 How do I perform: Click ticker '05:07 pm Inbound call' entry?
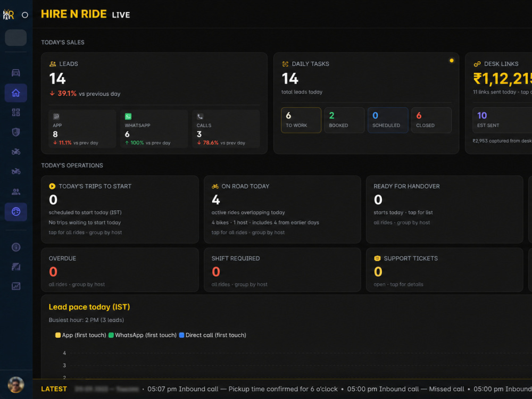point(183,389)
